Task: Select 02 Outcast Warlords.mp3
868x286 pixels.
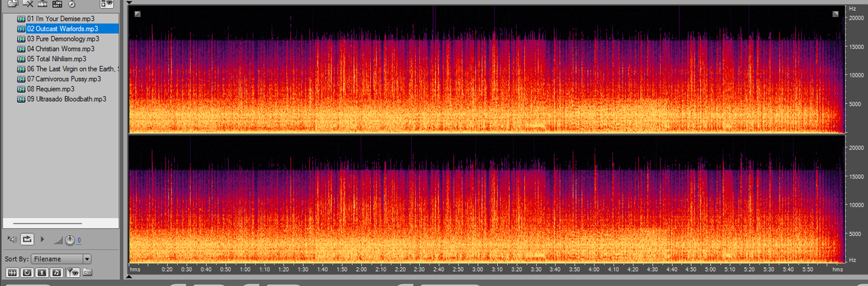Action: (62, 28)
